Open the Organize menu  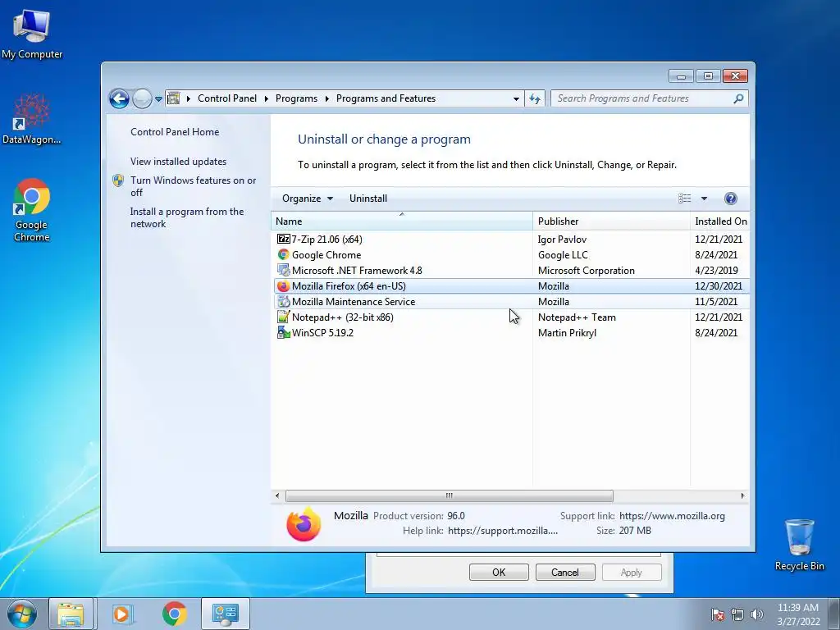coord(308,199)
